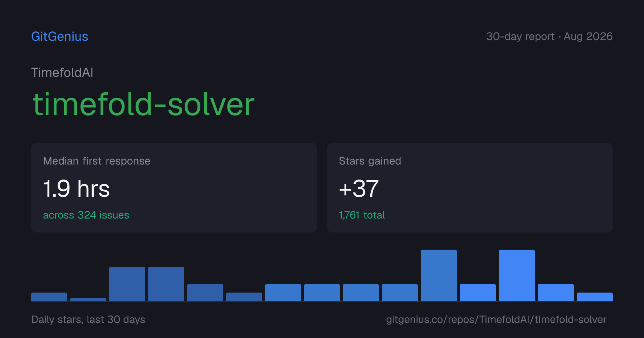Click the tallest bright-blue bar in chart
This screenshot has width=644, height=338.
(x=517, y=275)
